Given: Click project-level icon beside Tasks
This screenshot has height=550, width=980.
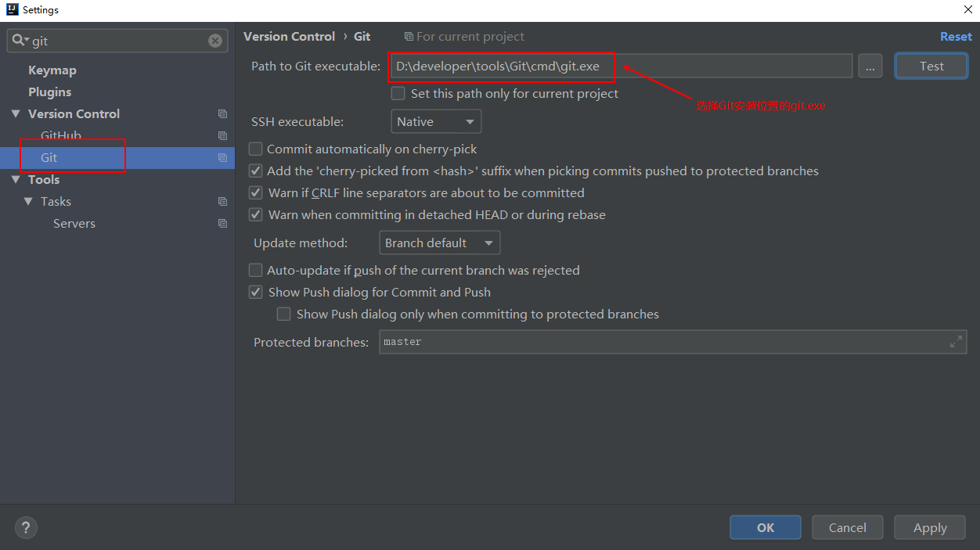Looking at the screenshot, I should [222, 202].
